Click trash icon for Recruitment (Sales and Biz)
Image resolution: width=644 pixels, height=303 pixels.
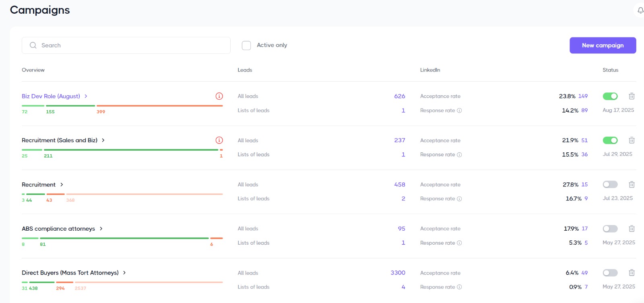pyautogui.click(x=632, y=140)
